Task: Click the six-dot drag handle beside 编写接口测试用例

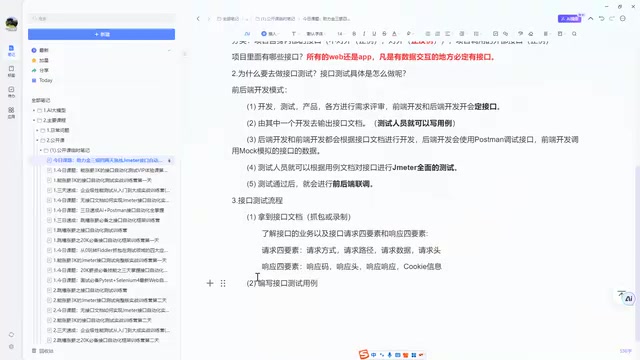Action: tap(223, 283)
